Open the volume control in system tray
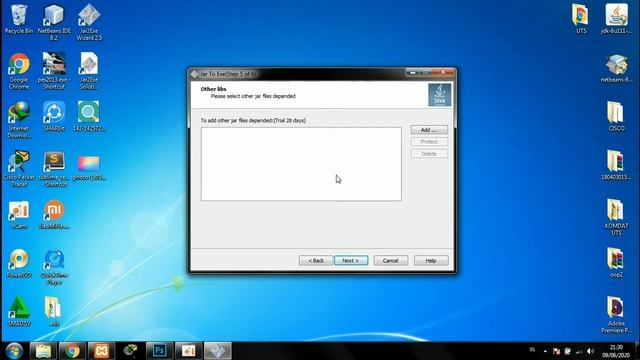The height and width of the screenshot is (360, 640). pos(590,351)
